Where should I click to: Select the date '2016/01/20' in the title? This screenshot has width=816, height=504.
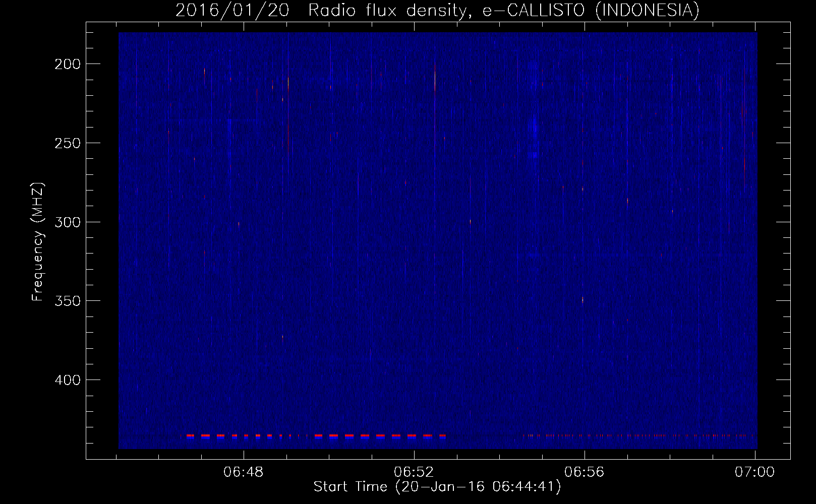pos(232,10)
